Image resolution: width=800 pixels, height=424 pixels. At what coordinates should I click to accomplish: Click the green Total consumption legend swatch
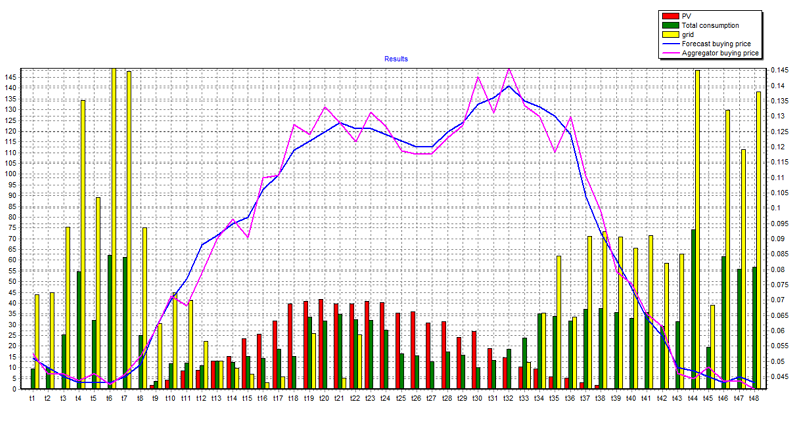670,25
